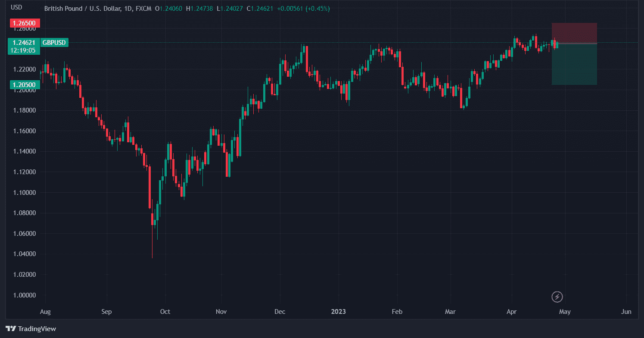Select the green profit zone of short position
This screenshot has width=644, height=338.
pyautogui.click(x=574, y=64)
